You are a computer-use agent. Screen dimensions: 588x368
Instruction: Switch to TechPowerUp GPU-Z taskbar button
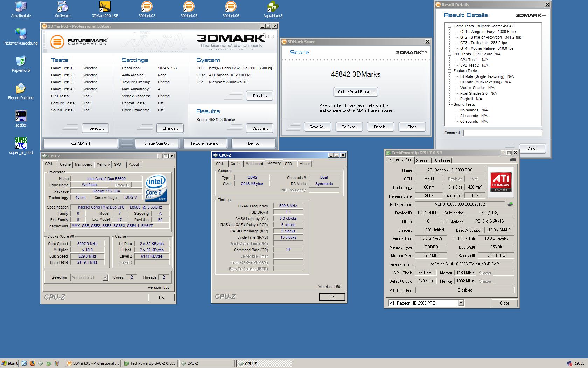tap(150, 363)
